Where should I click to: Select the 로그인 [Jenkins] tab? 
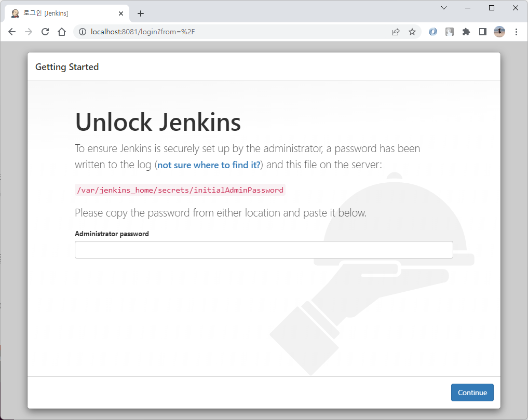tap(66, 13)
